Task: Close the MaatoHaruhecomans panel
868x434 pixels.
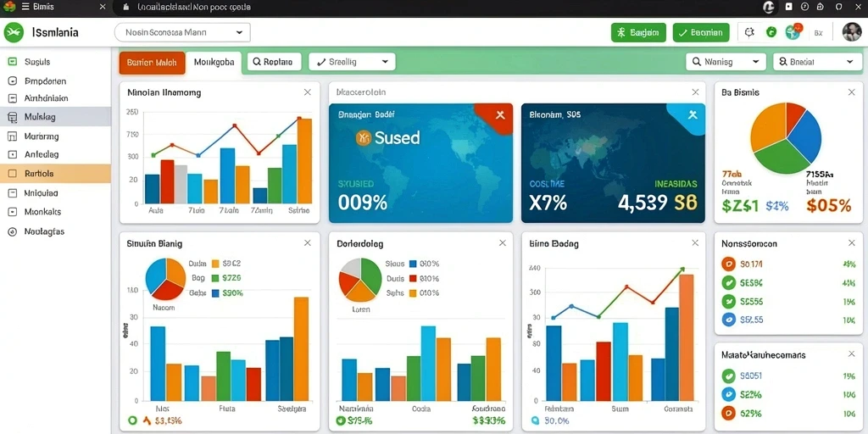Action: (x=851, y=354)
